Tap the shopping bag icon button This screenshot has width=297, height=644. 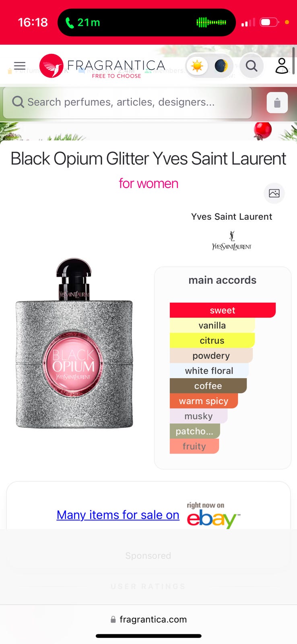click(x=277, y=103)
